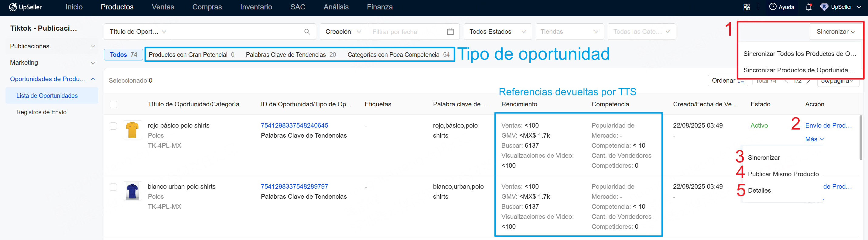This screenshot has height=240, width=868.
Task: Click the Ordenar button
Action: pyautogui.click(x=728, y=81)
